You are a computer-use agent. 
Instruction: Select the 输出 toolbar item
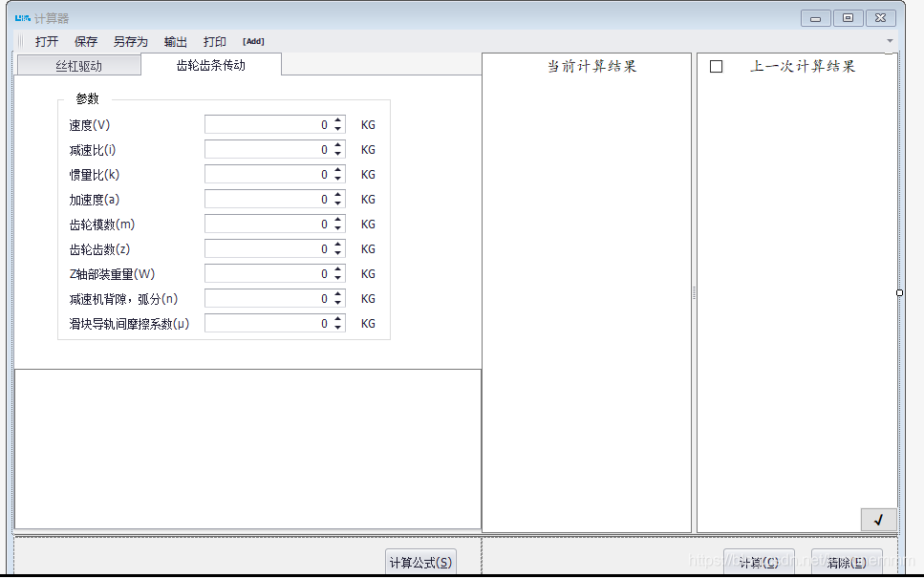[x=175, y=41]
